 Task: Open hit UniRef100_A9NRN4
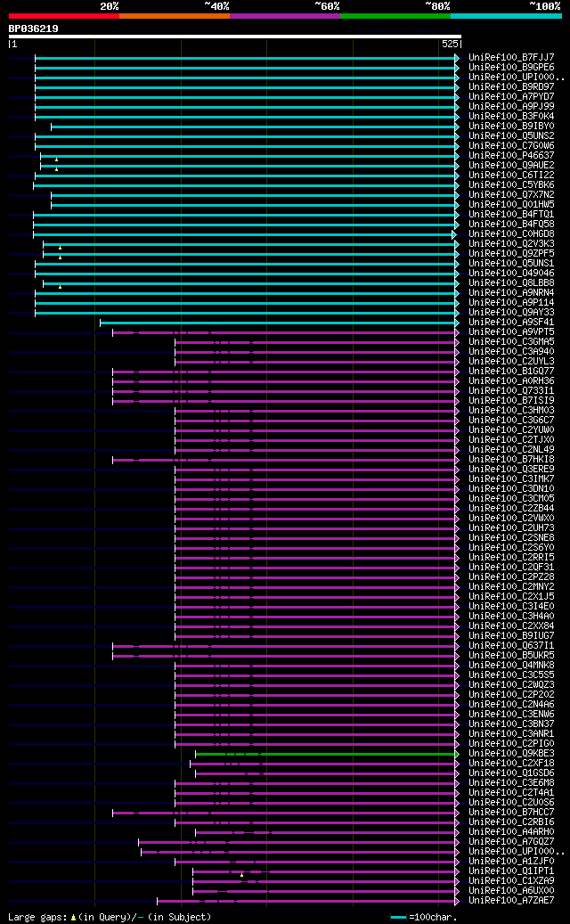coord(511,293)
